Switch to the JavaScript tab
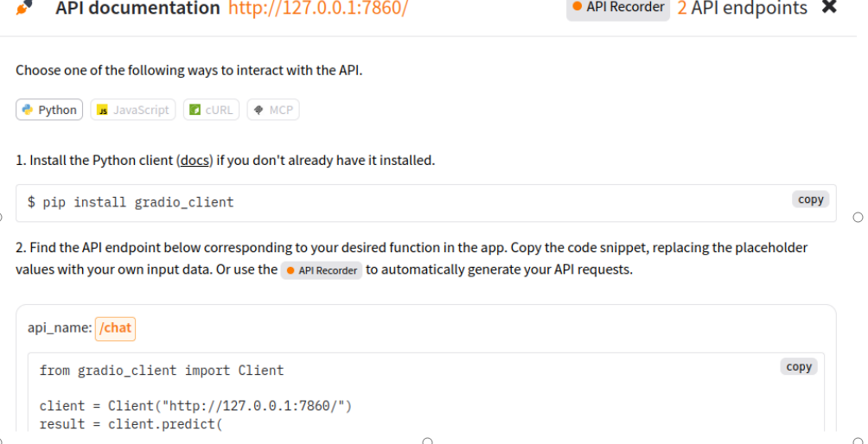 click(x=133, y=110)
